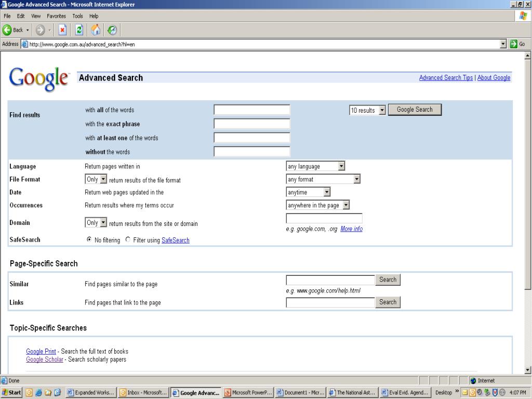The height and width of the screenshot is (399, 532).
Task: Switch to Document1 taskbar button
Action: (x=301, y=393)
